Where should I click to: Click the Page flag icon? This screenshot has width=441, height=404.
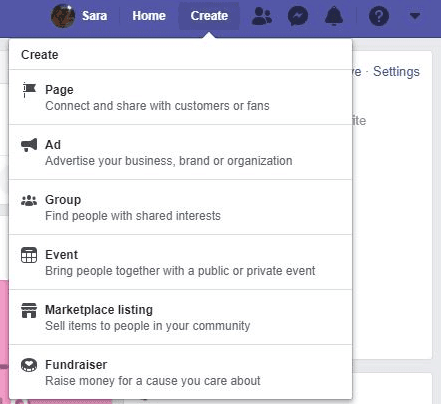29,90
